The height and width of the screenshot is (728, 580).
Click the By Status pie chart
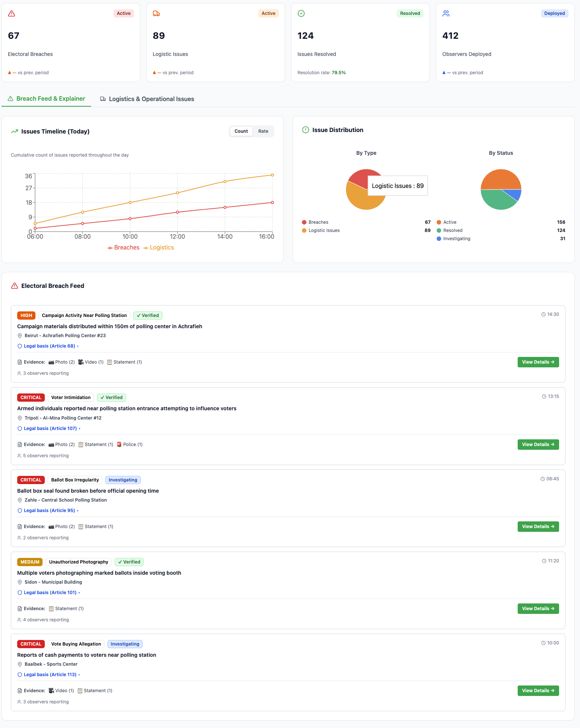click(501, 189)
